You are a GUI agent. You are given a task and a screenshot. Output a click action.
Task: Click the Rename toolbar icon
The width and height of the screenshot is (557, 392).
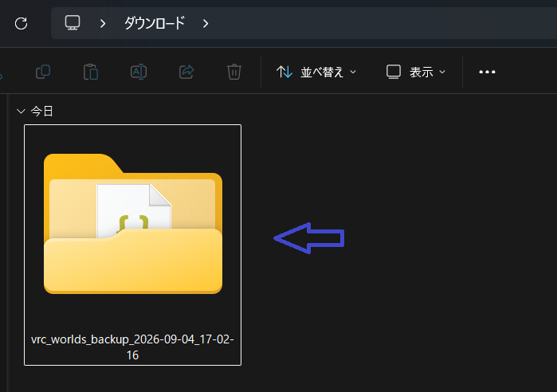(x=139, y=72)
